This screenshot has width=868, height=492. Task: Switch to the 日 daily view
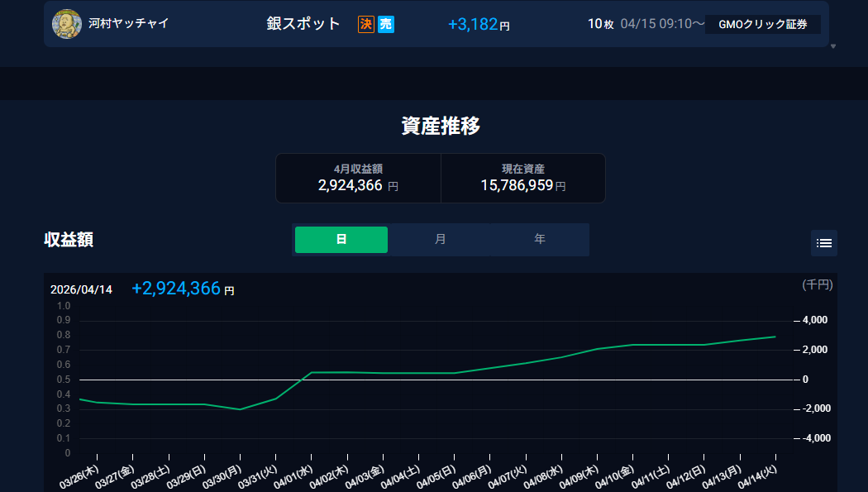click(x=341, y=240)
